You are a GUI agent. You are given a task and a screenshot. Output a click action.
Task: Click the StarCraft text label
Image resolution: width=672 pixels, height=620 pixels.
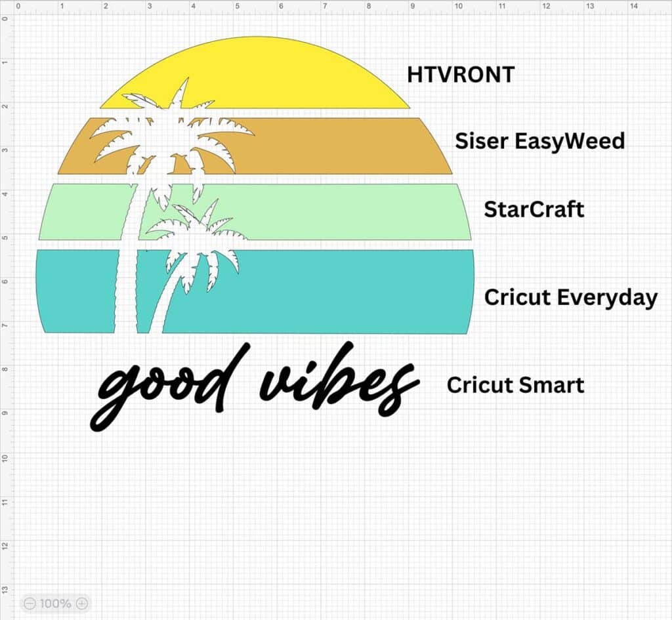click(534, 209)
